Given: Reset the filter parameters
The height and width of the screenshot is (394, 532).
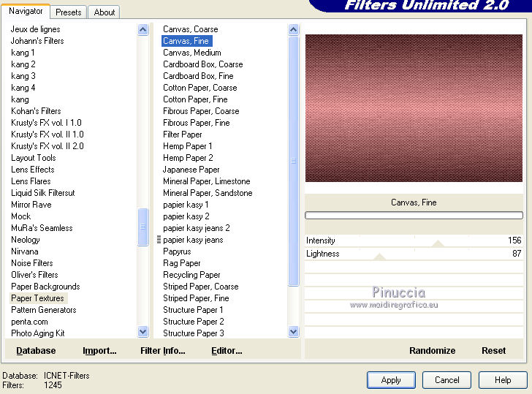Looking at the screenshot, I should (494, 351).
